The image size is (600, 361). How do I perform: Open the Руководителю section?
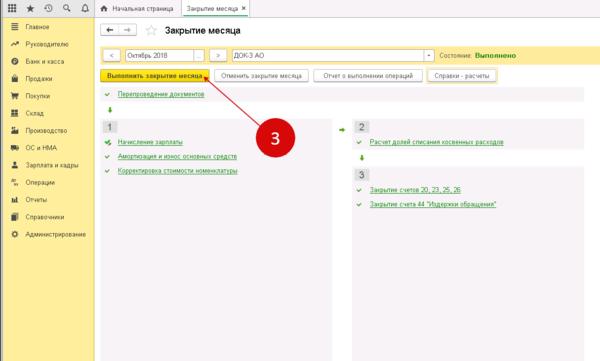(x=47, y=44)
